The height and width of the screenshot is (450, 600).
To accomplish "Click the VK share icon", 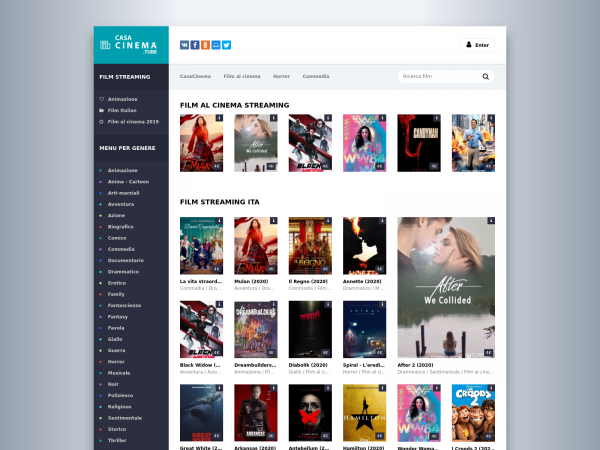I will (x=185, y=45).
